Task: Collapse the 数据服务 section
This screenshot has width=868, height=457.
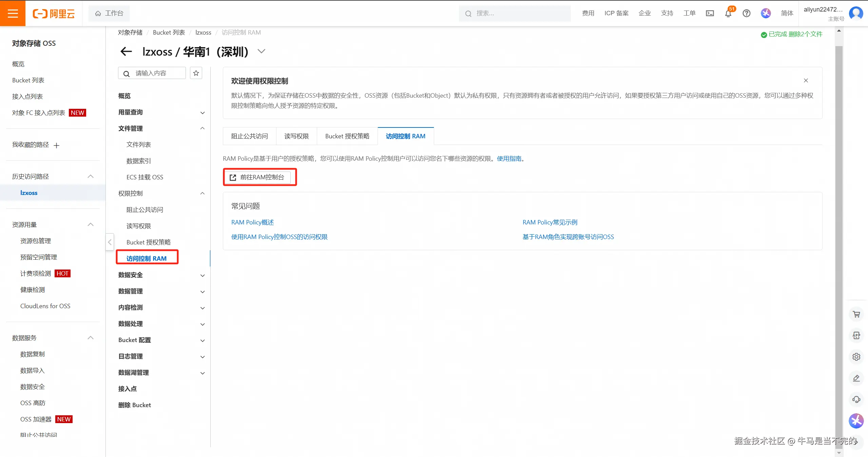Action: click(91, 338)
